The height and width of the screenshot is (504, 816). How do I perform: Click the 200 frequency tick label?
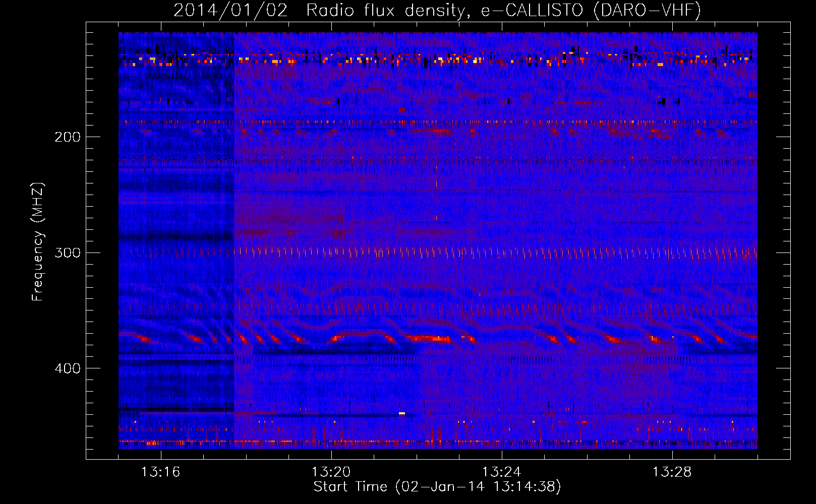click(68, 137)
